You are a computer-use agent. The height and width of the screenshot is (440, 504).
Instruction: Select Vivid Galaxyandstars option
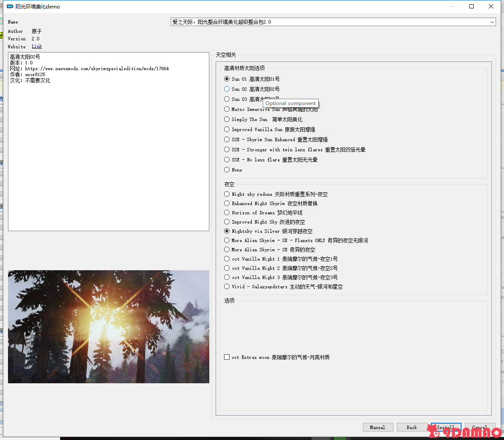pyautogui.click(x=227, y=287)
